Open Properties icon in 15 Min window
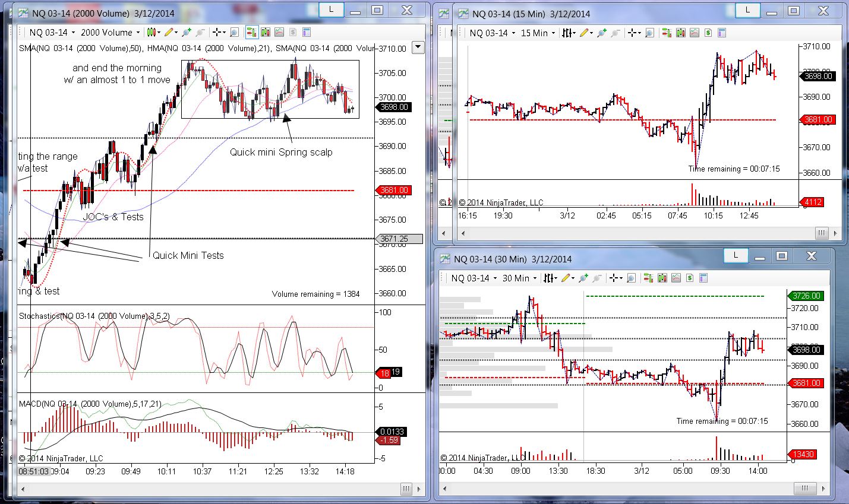This screenshot has height=504, width=849. pyautogui.click(x=721, y=33)
